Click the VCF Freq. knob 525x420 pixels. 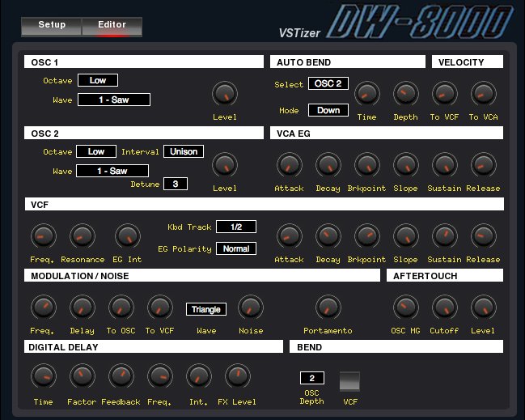[44, 236]
